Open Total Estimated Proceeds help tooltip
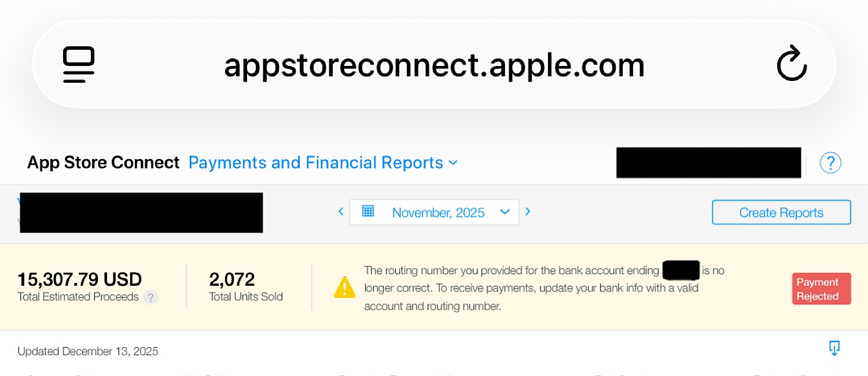Screen dimensions: 868x376 coord(150,297)
